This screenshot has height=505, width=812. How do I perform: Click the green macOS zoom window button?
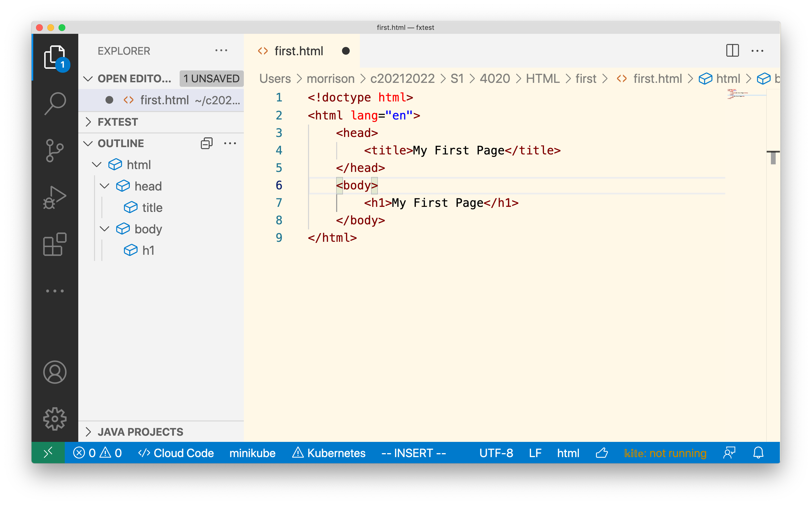click(62, 27)
